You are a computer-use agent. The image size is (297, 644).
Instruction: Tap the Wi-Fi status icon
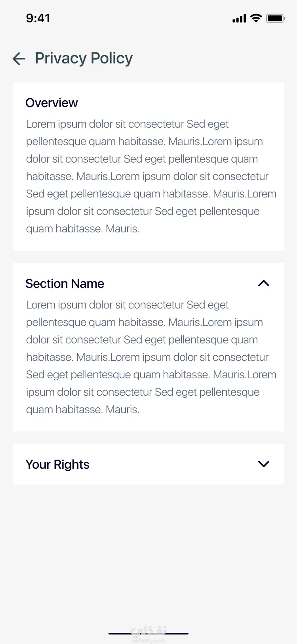click(256, 18)
